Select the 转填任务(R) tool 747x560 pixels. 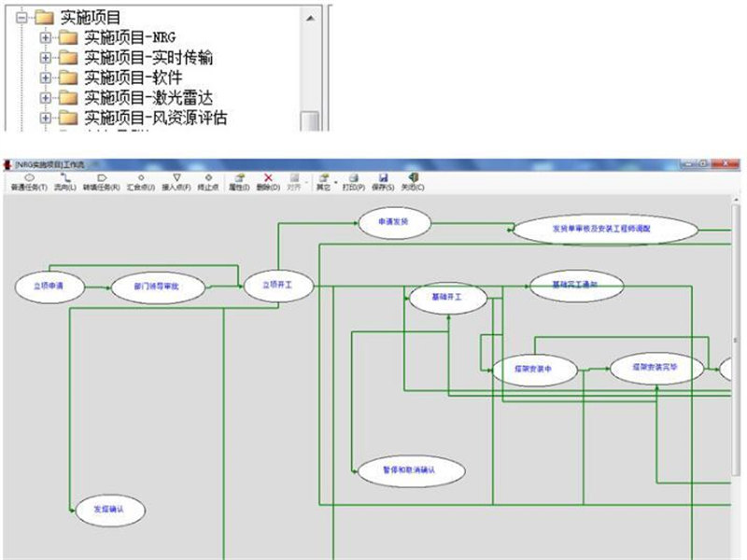[102, 182]
